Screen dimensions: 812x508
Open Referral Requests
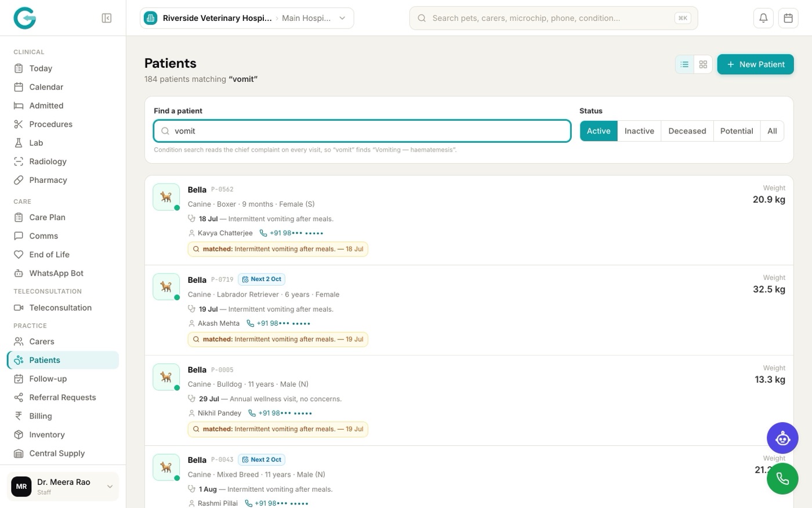pos(63,398)
